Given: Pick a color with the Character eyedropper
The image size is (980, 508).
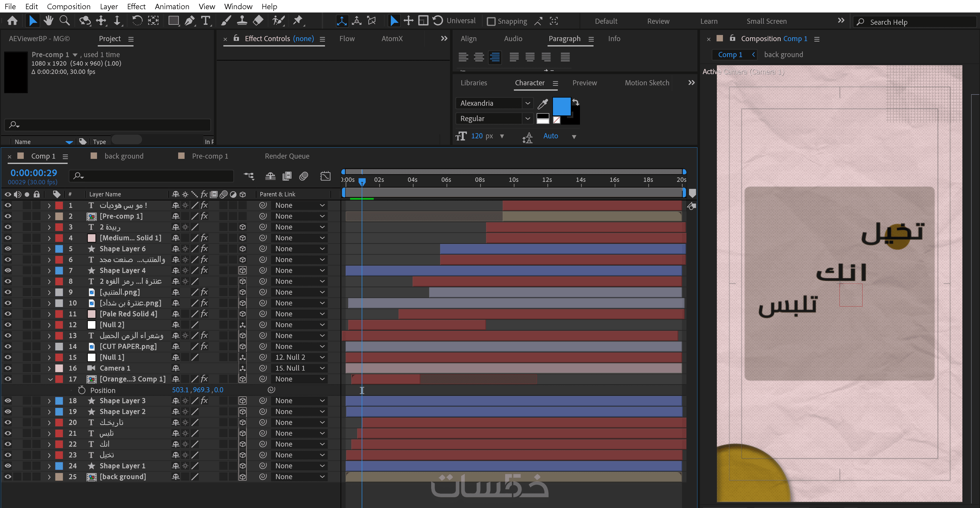Looking at the screenshot, I should click(x=543, y=103).
